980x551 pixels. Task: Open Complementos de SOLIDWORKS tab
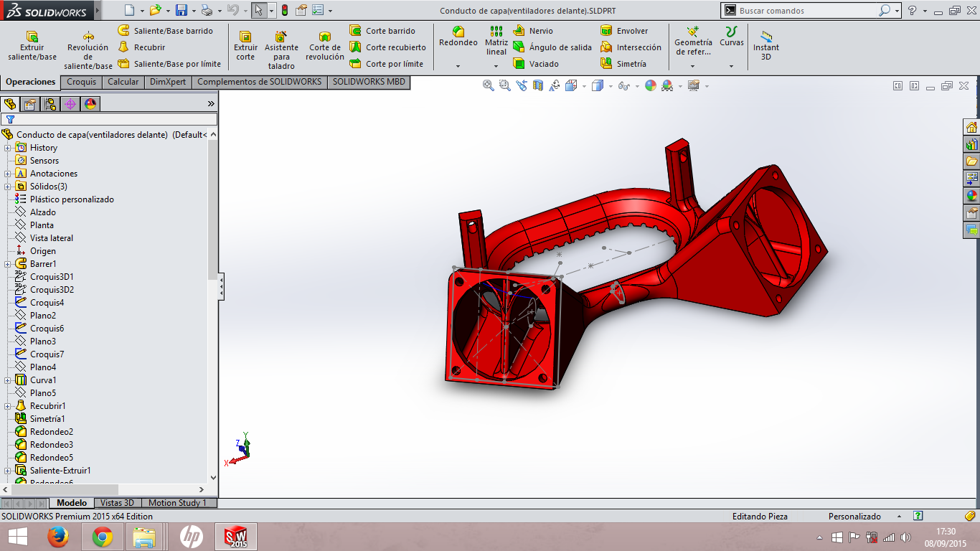pyautogui.click(x=260, y=82)
